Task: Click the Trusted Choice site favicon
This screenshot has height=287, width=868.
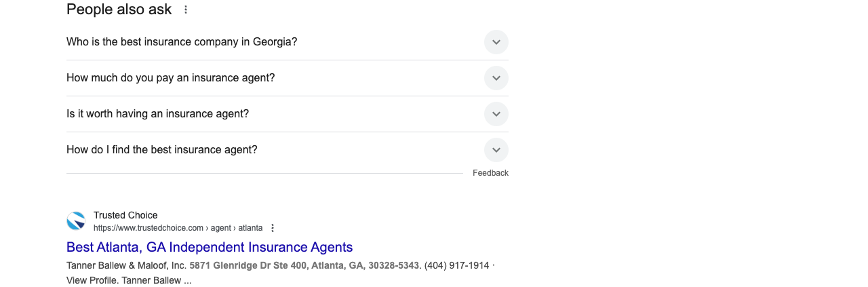Action: 76,221
